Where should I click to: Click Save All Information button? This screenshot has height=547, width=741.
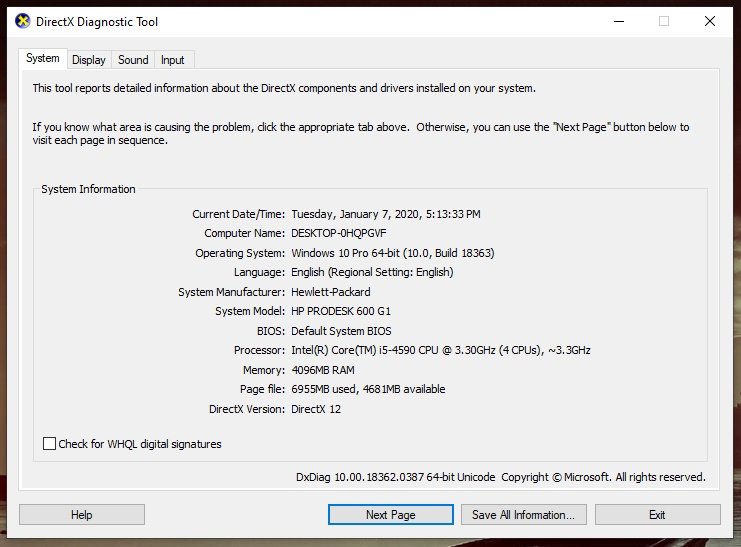click(x=524, y=514)
